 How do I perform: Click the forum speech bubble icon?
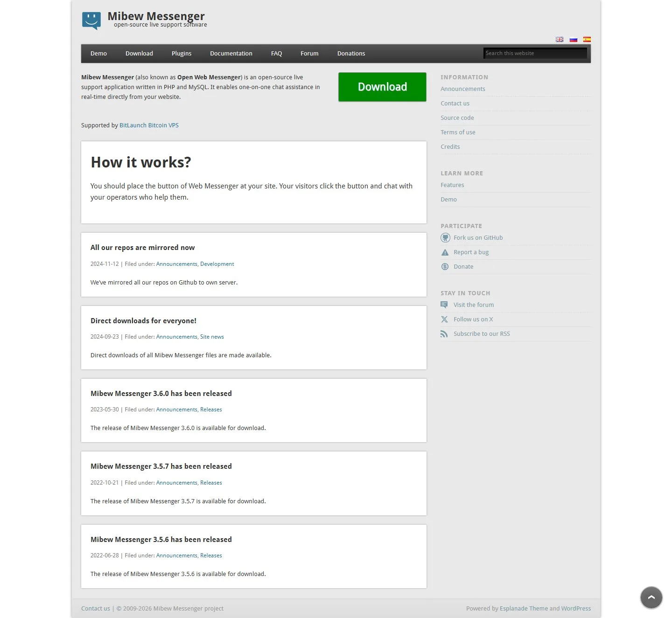click(x=444, y=305)
